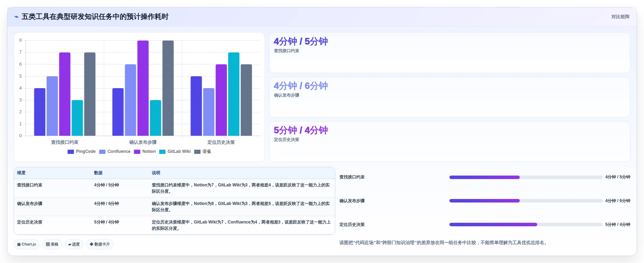Click the 查找接口约束 progress bar
Viewport: 644px width, 263px height.
526,177
